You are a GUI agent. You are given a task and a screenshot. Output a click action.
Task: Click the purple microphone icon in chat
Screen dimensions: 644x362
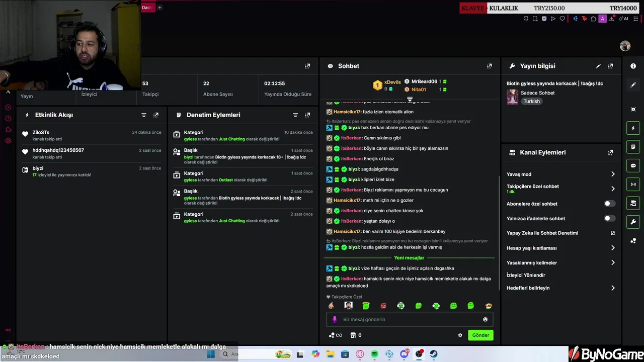point(335,319)
